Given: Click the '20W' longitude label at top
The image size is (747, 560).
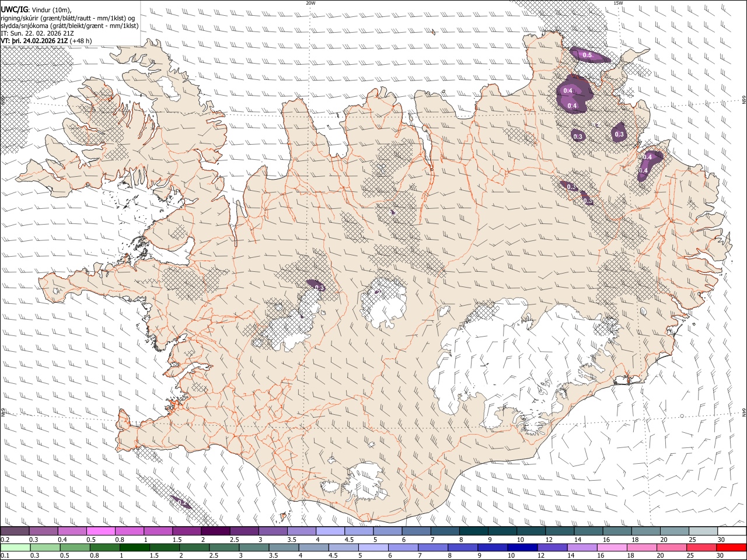Looking at the screenshot, I should pos(310,3).
